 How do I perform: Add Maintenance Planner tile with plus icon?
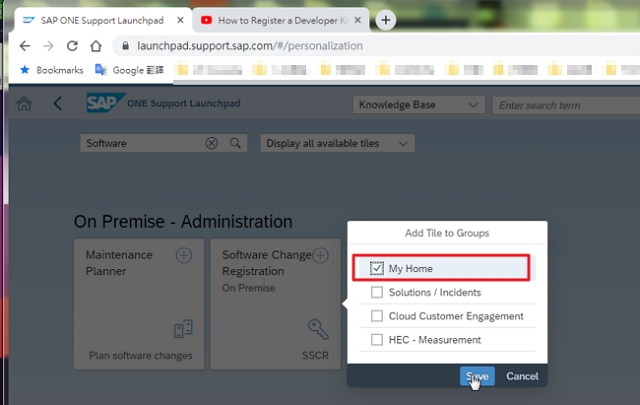[184, 256]
